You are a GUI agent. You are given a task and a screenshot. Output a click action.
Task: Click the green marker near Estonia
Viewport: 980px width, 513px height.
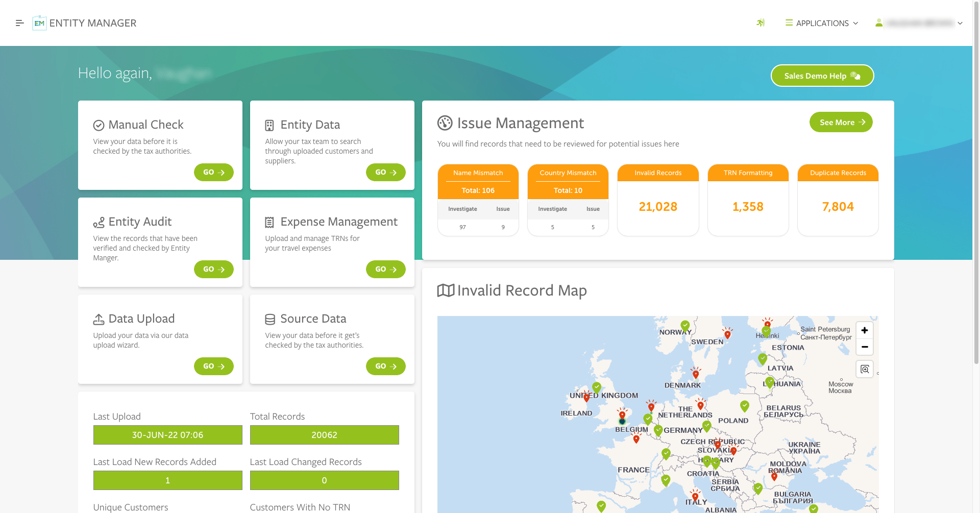coord(763,359)
